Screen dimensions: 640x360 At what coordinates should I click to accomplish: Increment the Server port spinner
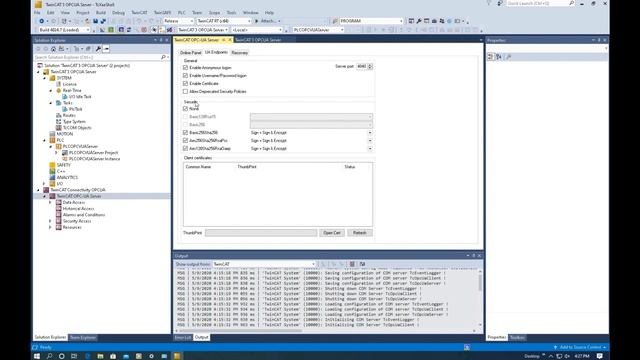pyautogui.click(x=370, y=65)
